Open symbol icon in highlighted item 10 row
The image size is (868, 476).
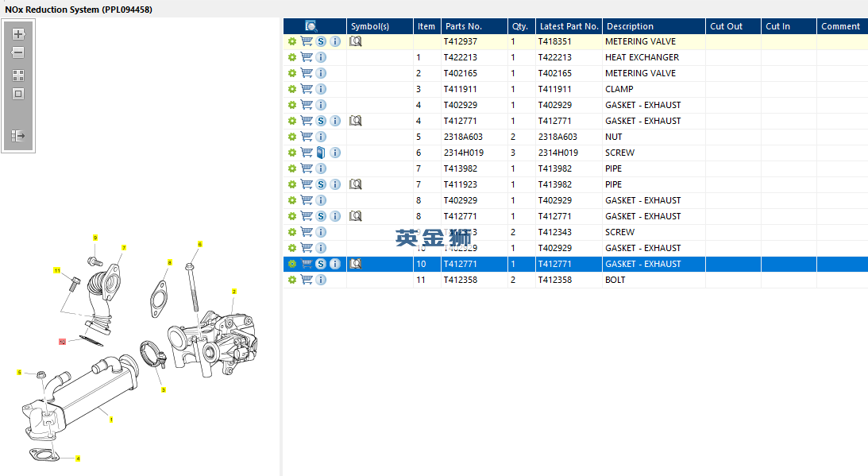click(x=356, y=264)
